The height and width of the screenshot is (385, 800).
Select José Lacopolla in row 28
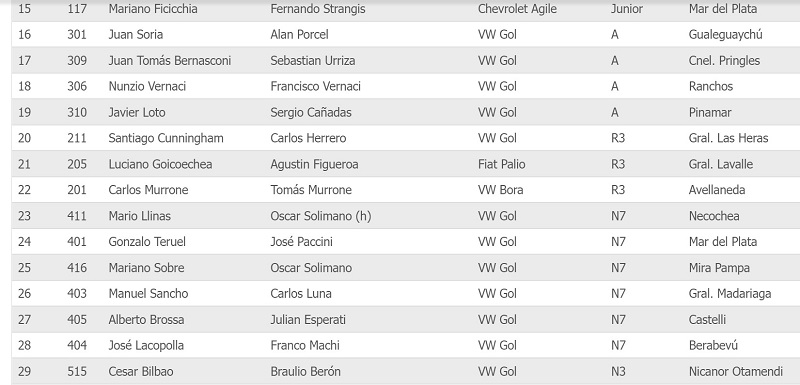[x=146, y=346]
